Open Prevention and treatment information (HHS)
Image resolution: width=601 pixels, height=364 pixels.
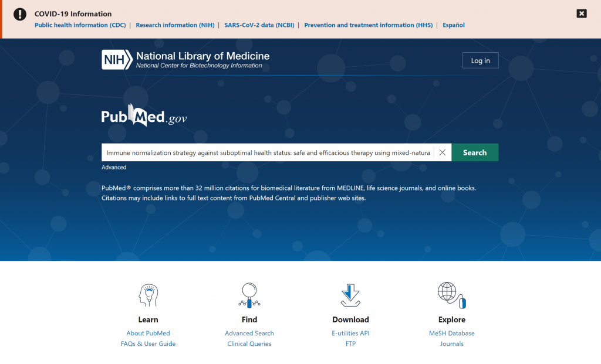point(369,25)
